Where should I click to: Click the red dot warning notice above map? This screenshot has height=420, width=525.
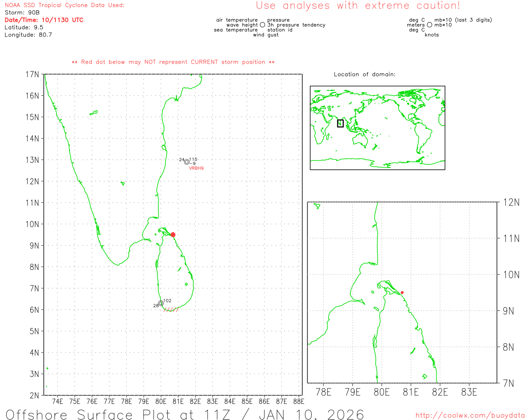173,62
